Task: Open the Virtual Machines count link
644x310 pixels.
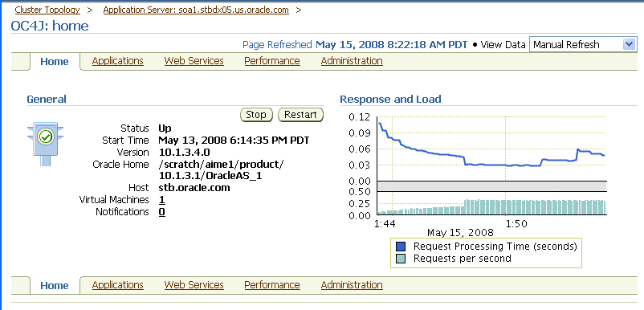Action: point(162,199)
